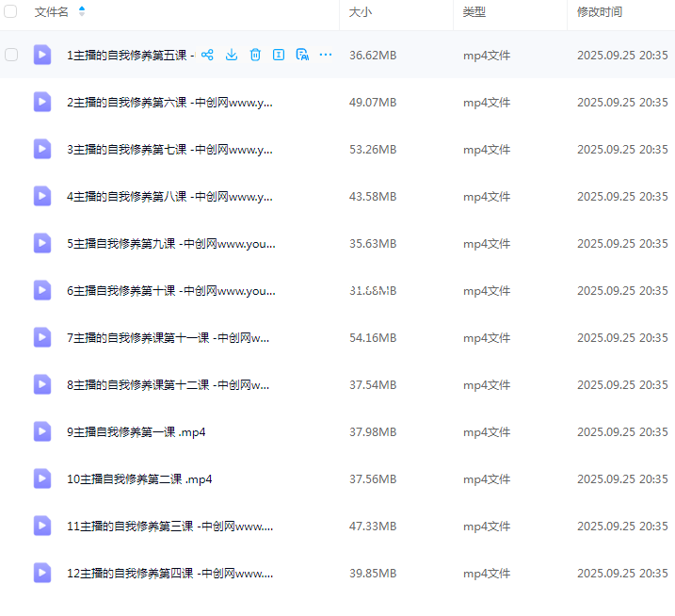This screenshot has height=616, width=675.
Task: Open the file 3主播的自我修养第七课
Action: point(169,149)
